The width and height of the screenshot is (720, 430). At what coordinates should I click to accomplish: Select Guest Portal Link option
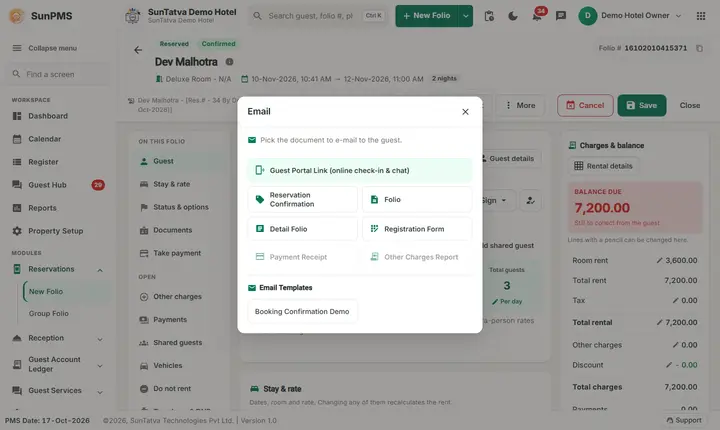click(x=360, y=170)
